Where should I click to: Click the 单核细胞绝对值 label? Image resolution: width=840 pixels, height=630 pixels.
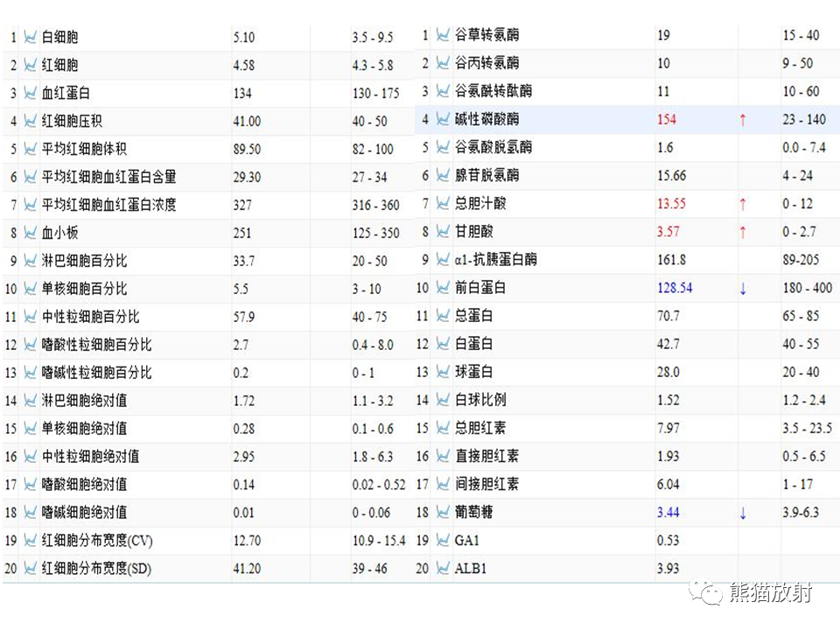point(84,429)
